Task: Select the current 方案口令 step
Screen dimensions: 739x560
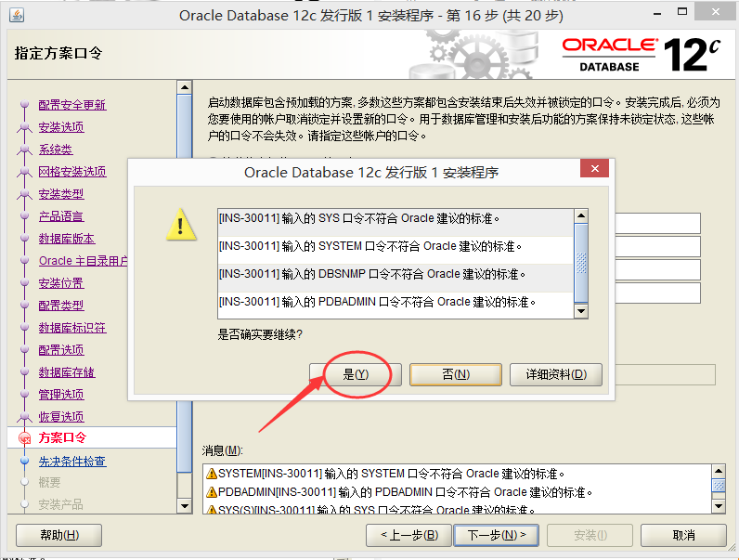Action: [x=62, y=437]
